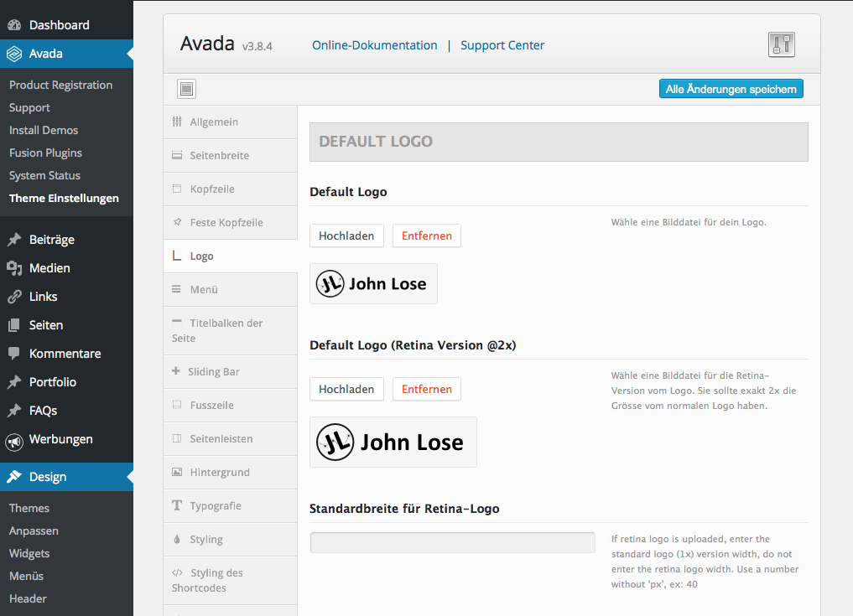Open Kommentare in the admin menu
Viewport: 853px width, 616px height.
point(66,354)
